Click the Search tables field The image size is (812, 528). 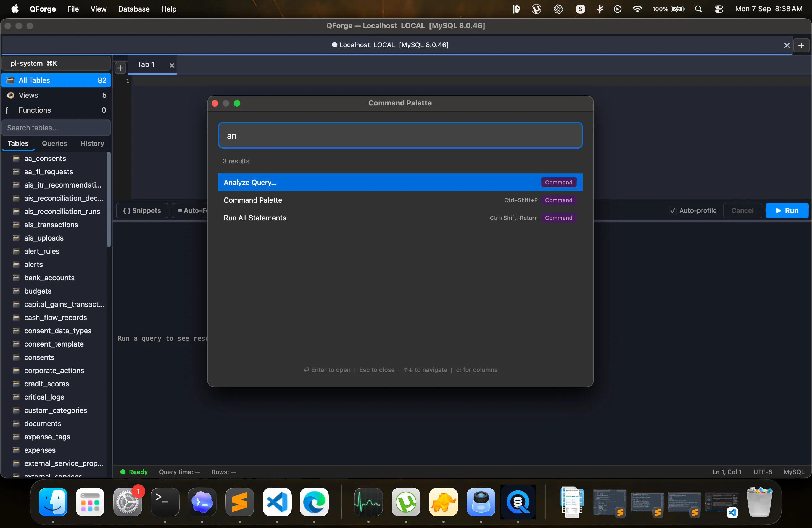[56, 128]
